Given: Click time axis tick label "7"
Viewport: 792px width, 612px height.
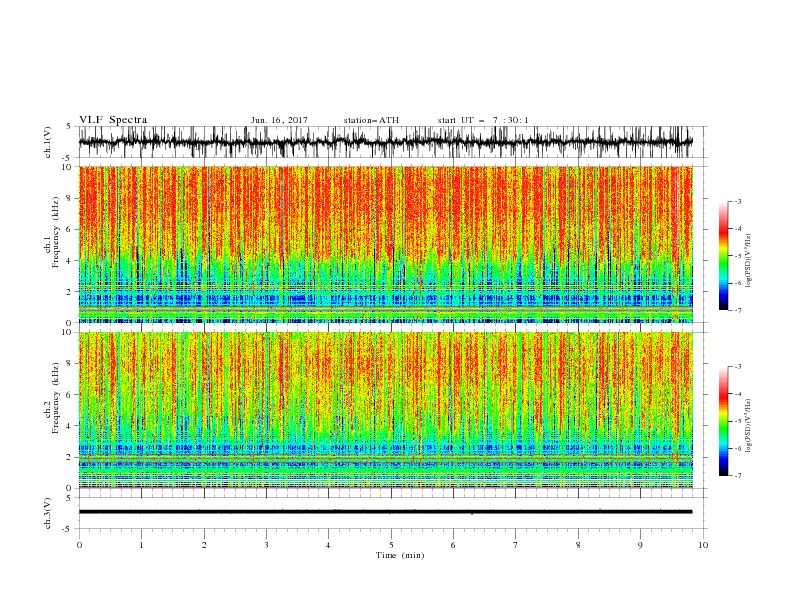Looking at the screenshot, I should click(516, 545).
